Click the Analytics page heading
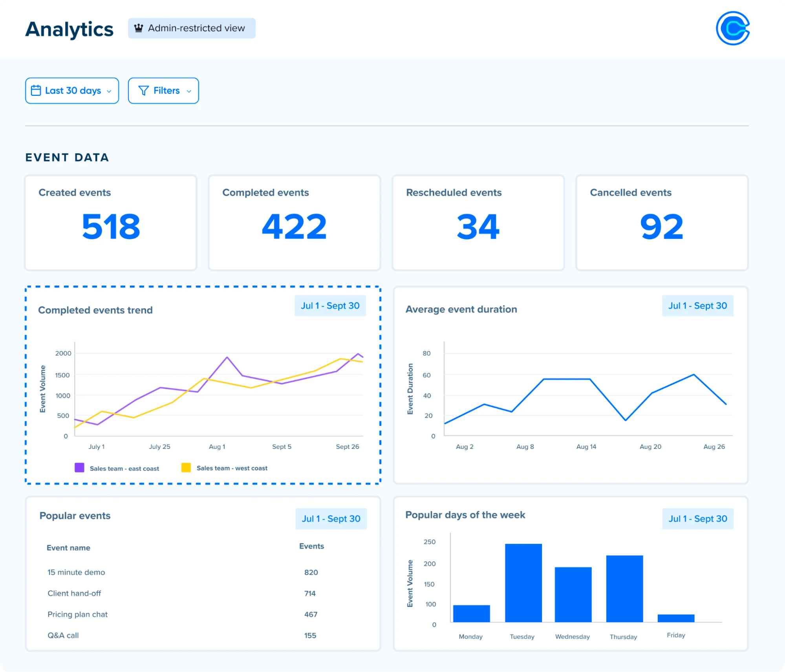The width and height of the screenshot is (785, 672). point(69,29)
